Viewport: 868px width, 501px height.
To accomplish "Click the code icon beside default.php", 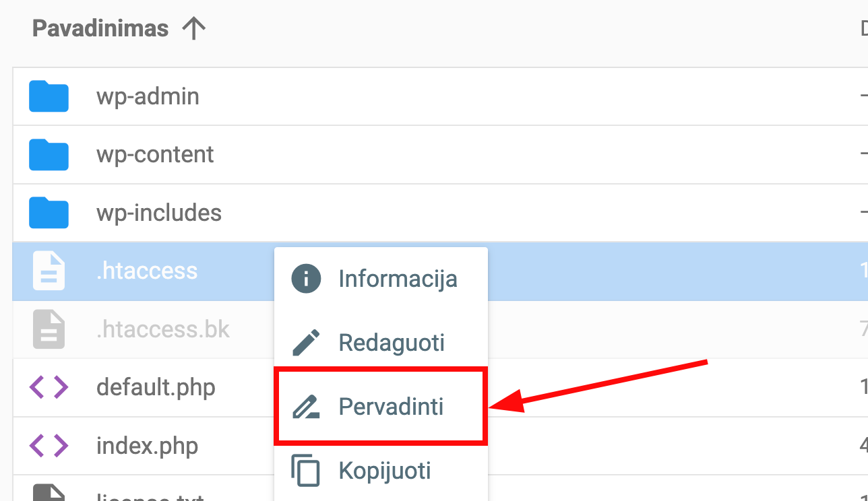I will [x=49, y=387].
